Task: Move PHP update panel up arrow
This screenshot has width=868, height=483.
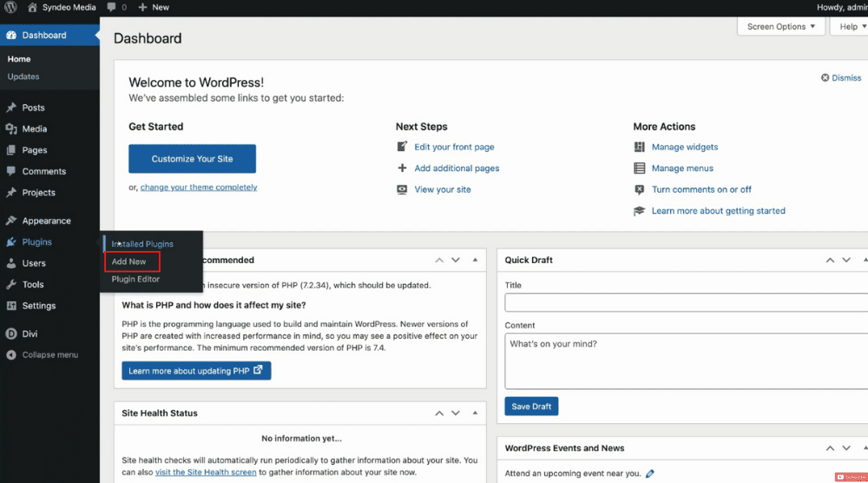Action: (x=439, y=261)
